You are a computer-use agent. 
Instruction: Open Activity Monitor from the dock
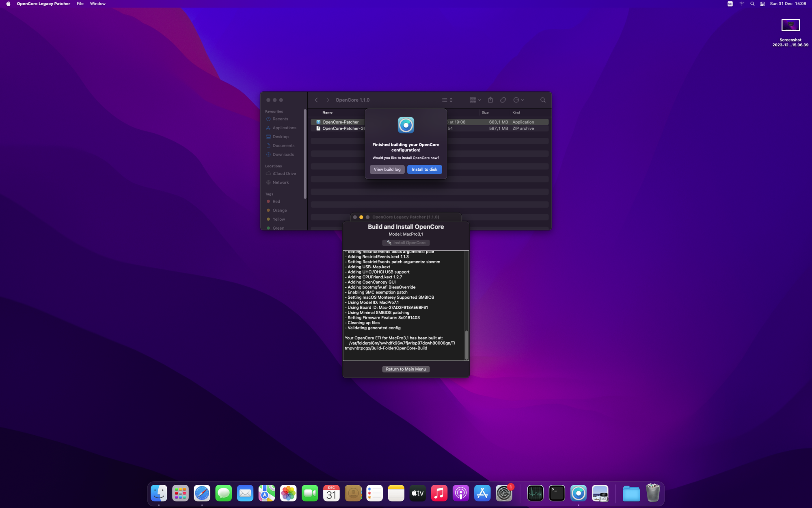pyautogui.click(x=535, y=493)
